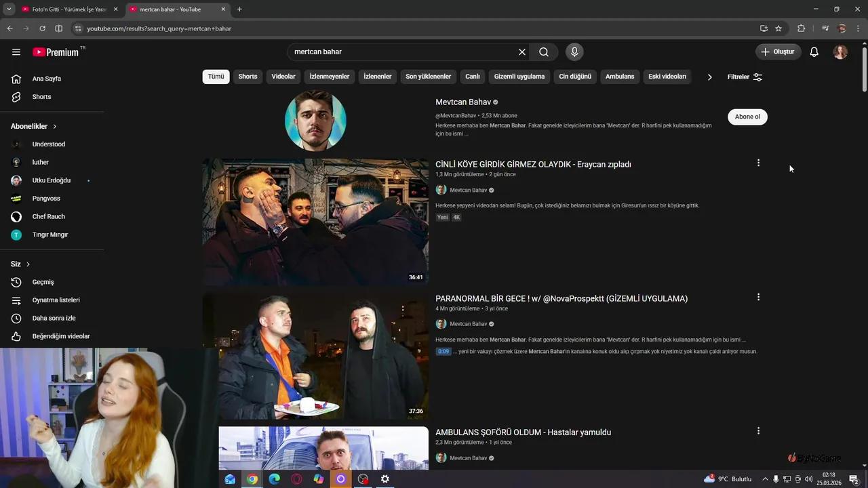The image size is (868, 488).
Task: Open new Chrome tab with plus
Action: pos(239,9)
